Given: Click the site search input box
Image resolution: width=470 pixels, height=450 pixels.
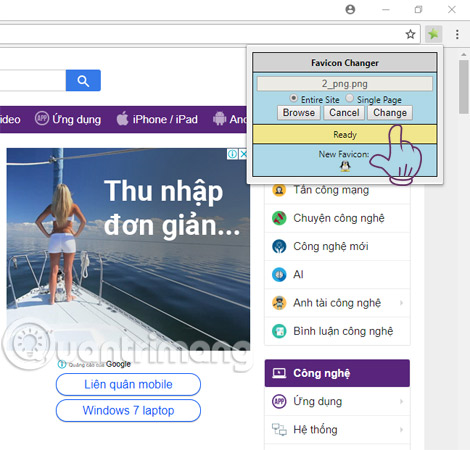Looking at the screenshot, I should click(33, 80).
